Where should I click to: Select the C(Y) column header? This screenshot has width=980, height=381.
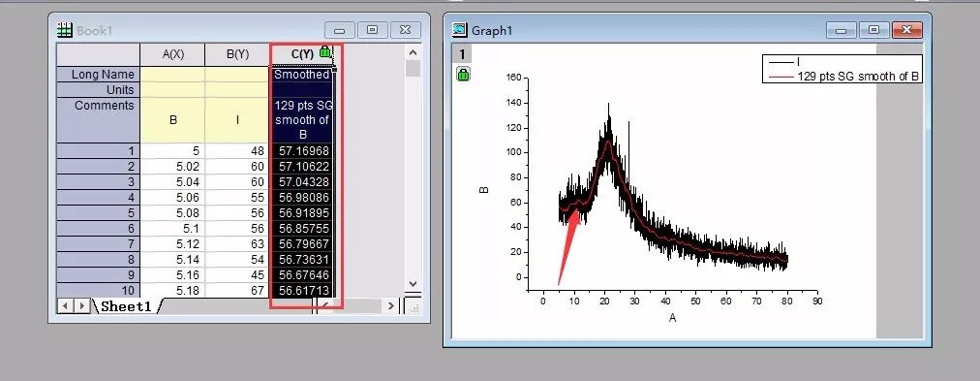302,54
